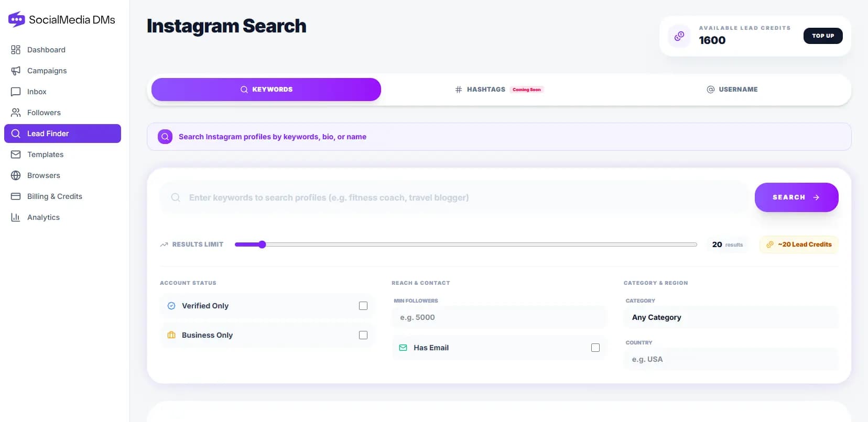
Task: Click the Browsers globe icon
Action: point(16,175)
